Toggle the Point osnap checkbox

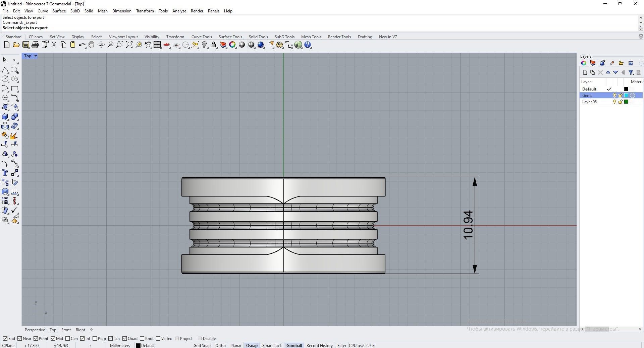36,339
